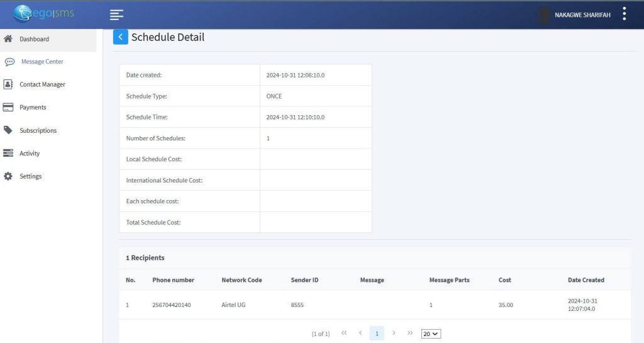Screen dimensions: 644x343
Task: Click the Message Center chat bubble icon
Action: tap(9, 62)
